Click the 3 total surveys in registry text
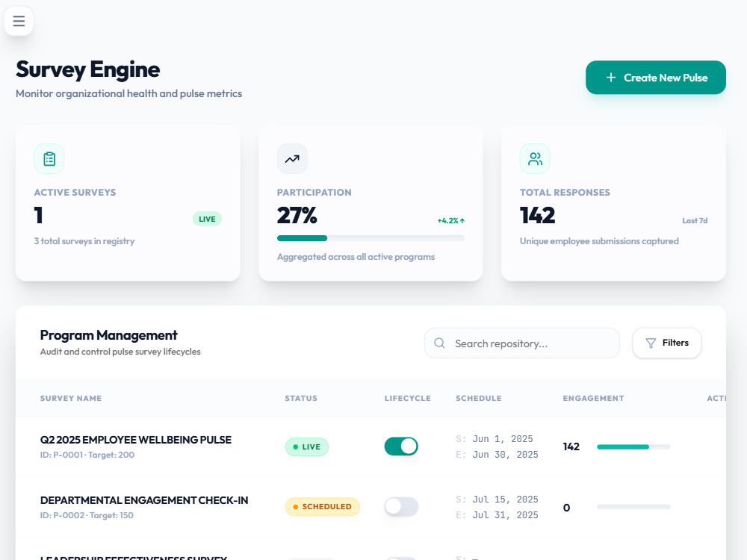This screenshot has width=747, height=560. click(84, 241)
